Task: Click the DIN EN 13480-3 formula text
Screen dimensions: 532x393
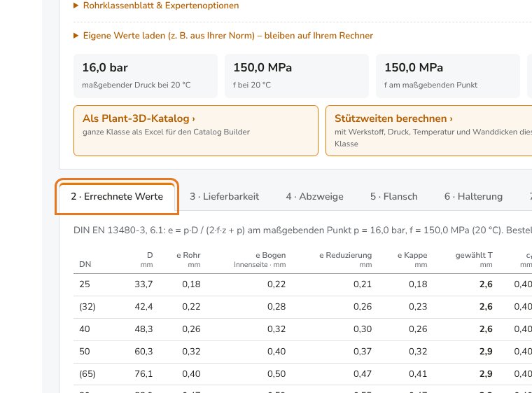Action: pyautogui.click(x=302, y=230)
